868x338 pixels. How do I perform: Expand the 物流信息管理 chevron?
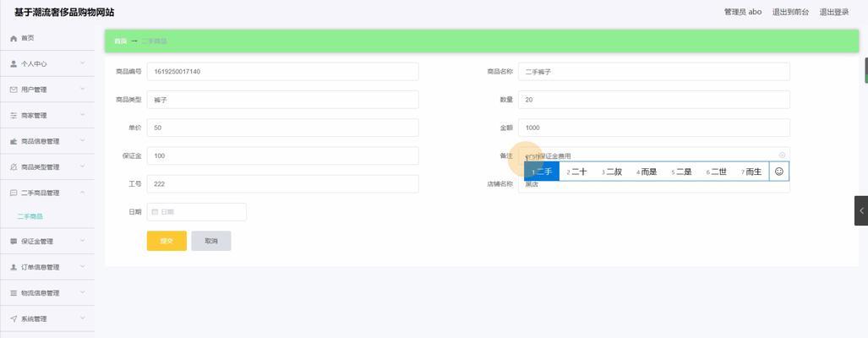click(83, 292)
